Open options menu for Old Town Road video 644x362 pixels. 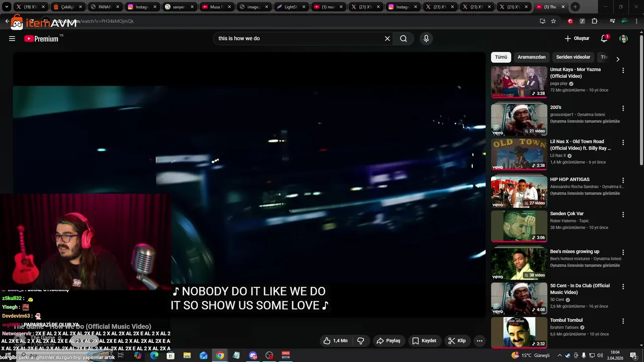pos(623,143)
